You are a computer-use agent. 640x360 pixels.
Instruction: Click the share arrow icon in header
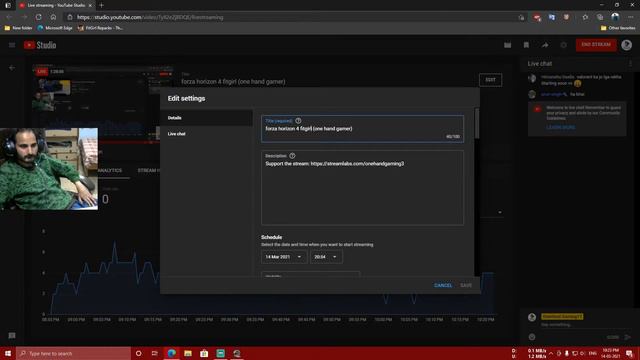(545, 45)
